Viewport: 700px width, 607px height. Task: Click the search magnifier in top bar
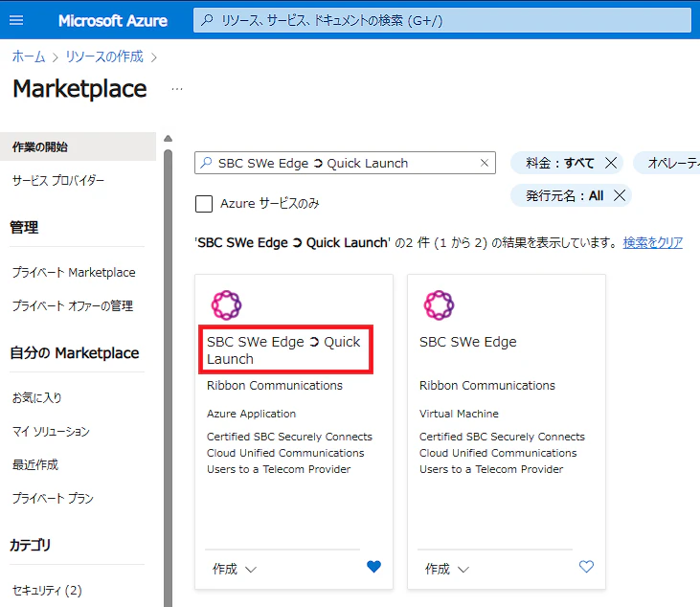(x=207, y=20)
